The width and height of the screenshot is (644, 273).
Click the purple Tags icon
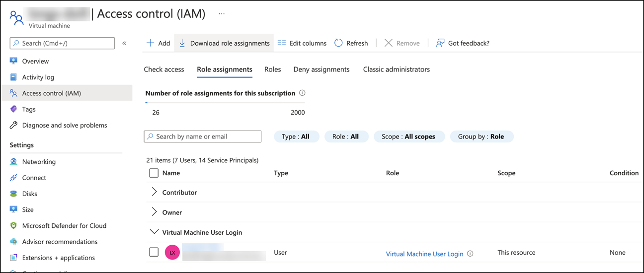click(13, 109)
